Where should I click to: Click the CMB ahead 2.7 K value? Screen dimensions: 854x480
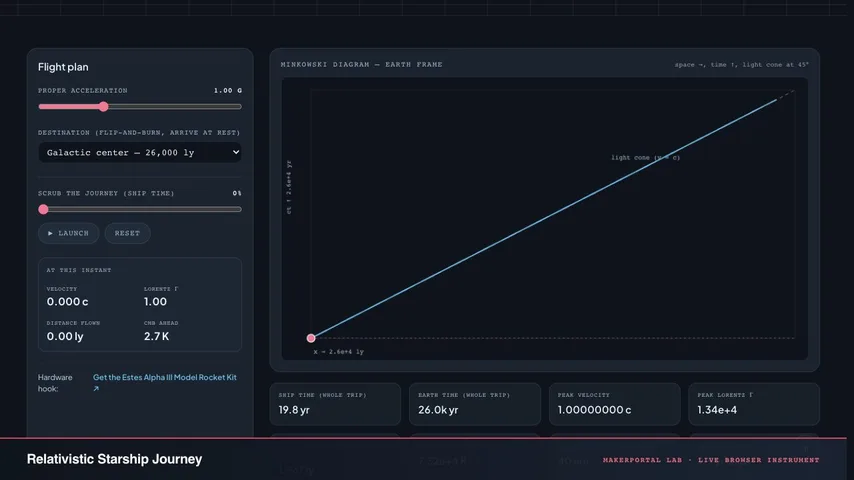click(x=156, y=336)
